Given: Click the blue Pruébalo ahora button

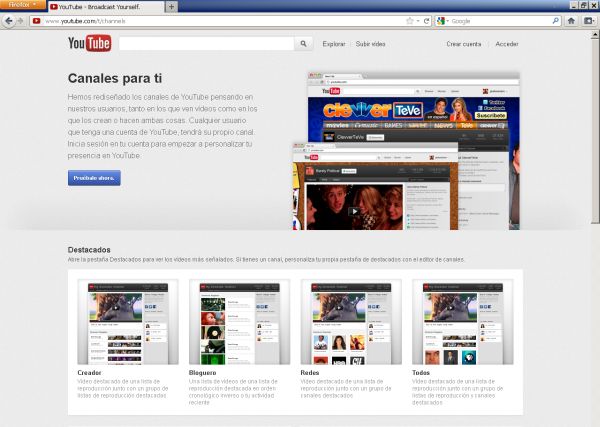Looking at the screenshot, I should point(94,178).
